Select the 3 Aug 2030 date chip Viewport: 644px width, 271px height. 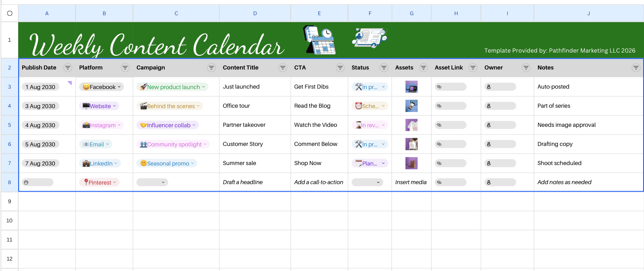click(x=40, y=106)
